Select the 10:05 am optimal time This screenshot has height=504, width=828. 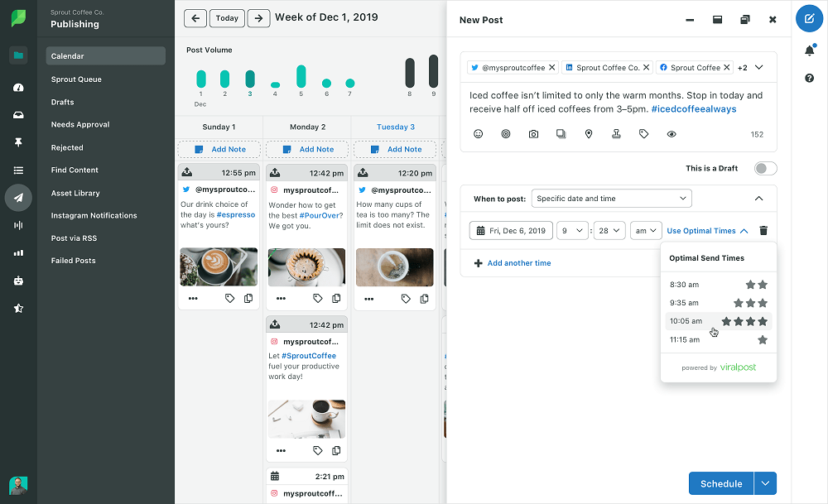click(718, 321)
